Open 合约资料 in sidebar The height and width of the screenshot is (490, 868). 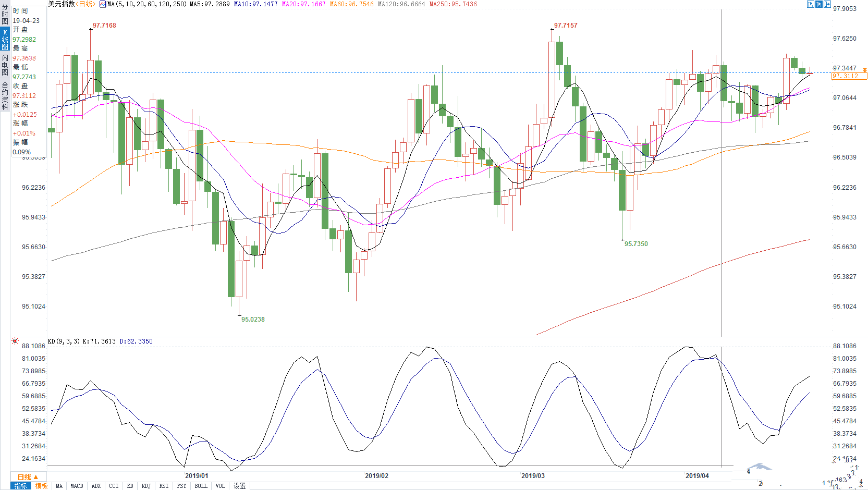pyautogui.click(x=5, y=96)
